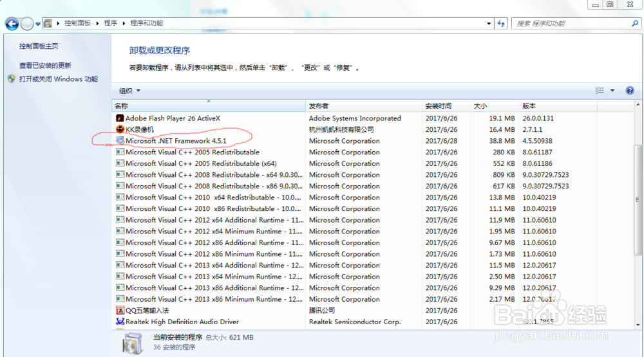644x357 pixels.
Task: Click the scrollbar down arrow
Action: 638,325
